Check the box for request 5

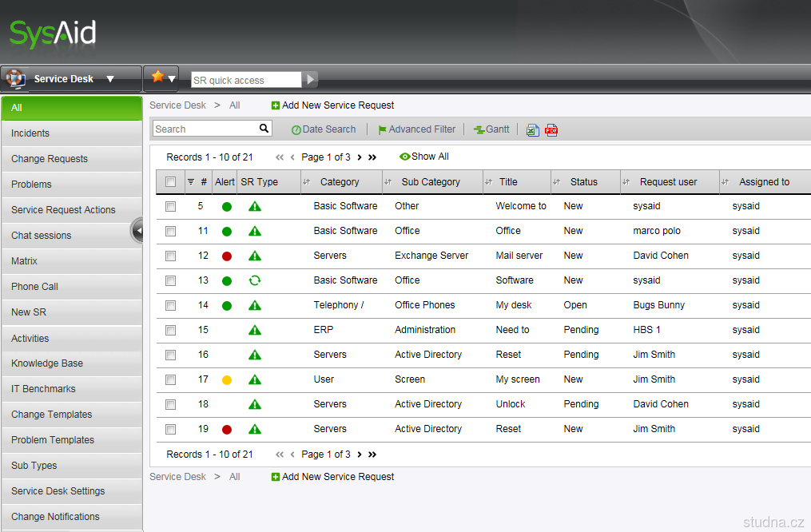coord(170,206)
